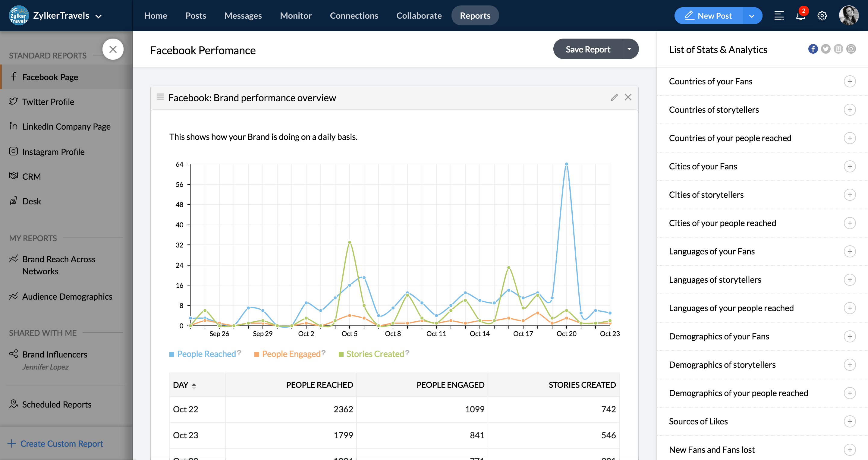Remove the Brand performance overview widget
This screenshot has width=868, height=460.
[x=628, y=97]
